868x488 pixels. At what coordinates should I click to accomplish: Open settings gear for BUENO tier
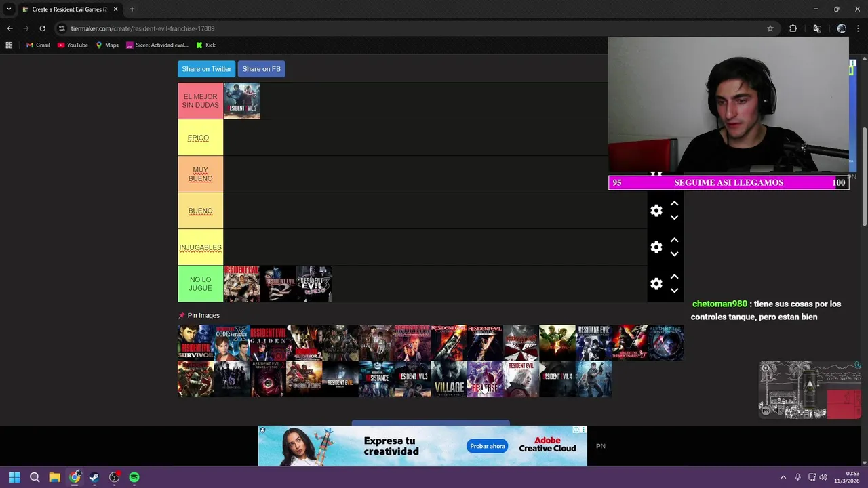(x=656, y=211)
